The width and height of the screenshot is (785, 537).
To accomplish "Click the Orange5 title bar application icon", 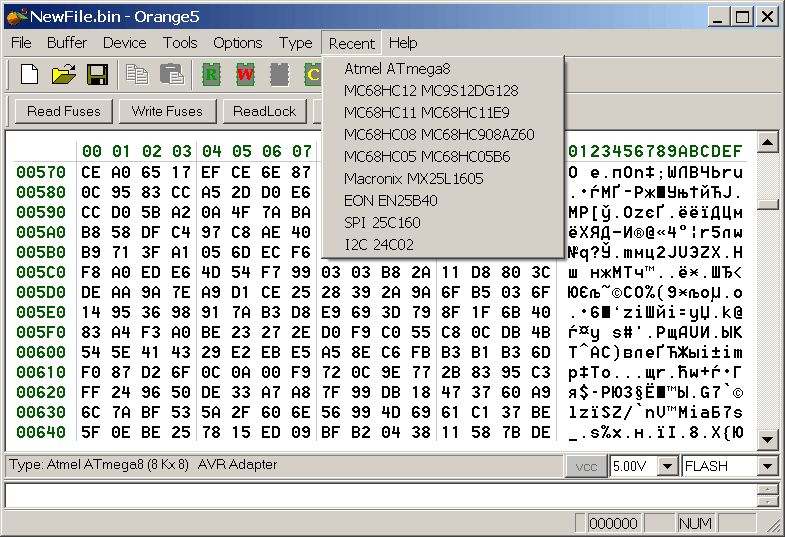I will (x=17, y=17).
